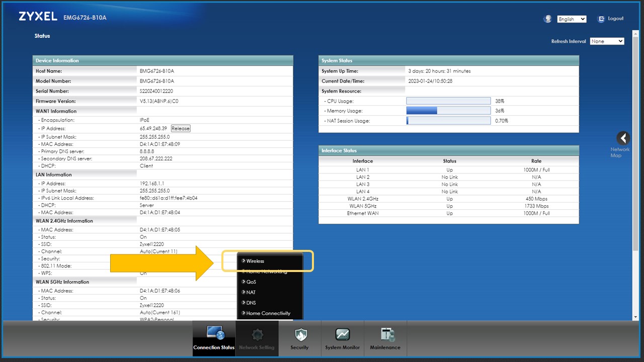Click the WAN MAC address D4:1A:D1:E7:4B:09
Viewport: 644px width, 362px height.
159,144
